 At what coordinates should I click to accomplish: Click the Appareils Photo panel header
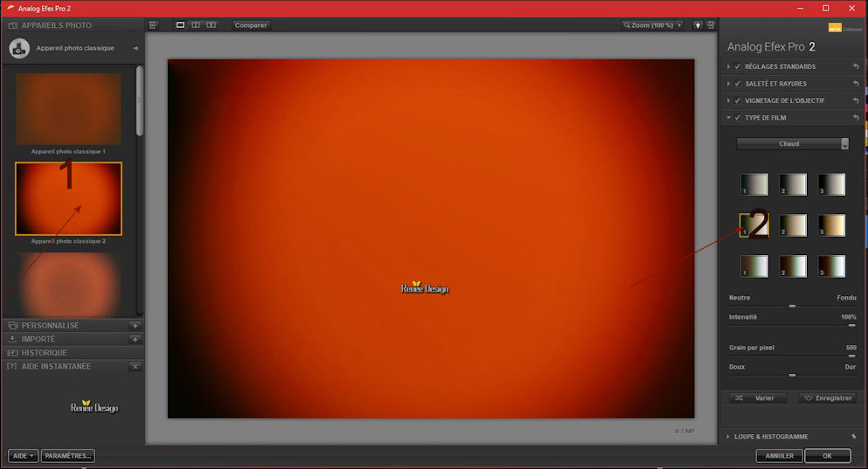(x=73, y=25)
